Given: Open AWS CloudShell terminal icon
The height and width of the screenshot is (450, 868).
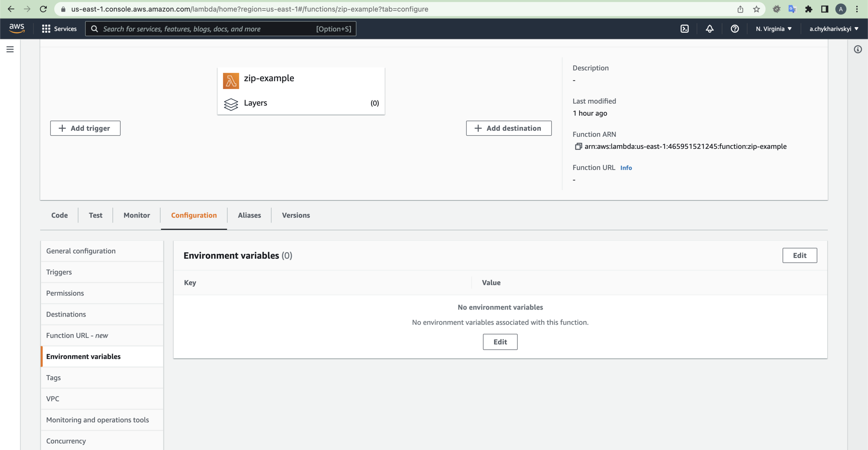Looking at the screenshot, I should coord(684,29).
